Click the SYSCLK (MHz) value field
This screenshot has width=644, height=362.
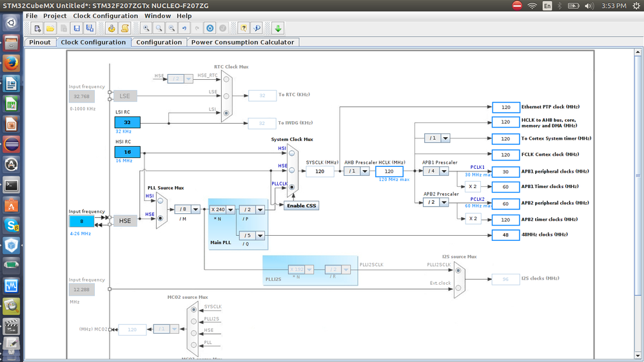pos(320,171)
